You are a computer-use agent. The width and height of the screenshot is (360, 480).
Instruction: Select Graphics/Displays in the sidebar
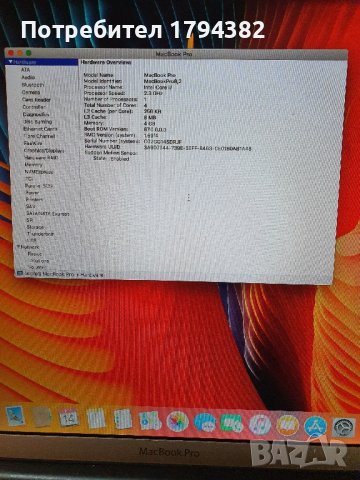[44, 150]
